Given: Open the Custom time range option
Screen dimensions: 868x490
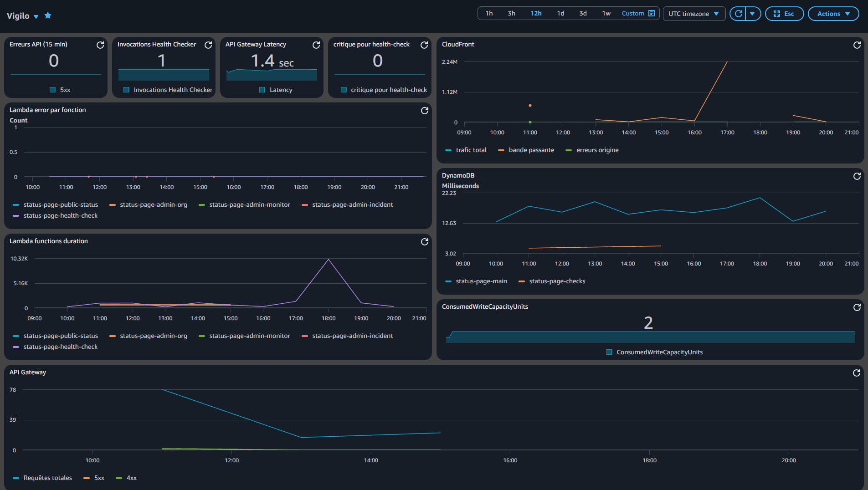Looking at the screenshot, I should coord(633,13).
